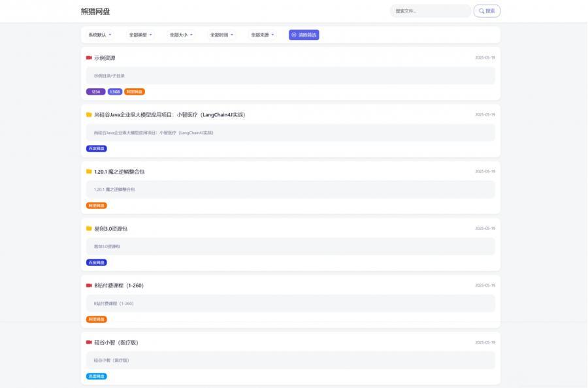Click the 熊猫网盘 site title

click(x=95, y=11)
